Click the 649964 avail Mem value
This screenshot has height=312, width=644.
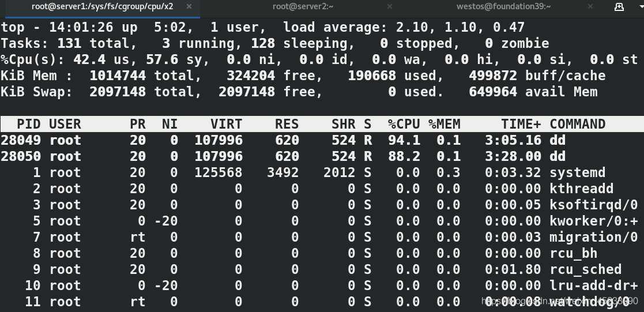coord(493,92)
